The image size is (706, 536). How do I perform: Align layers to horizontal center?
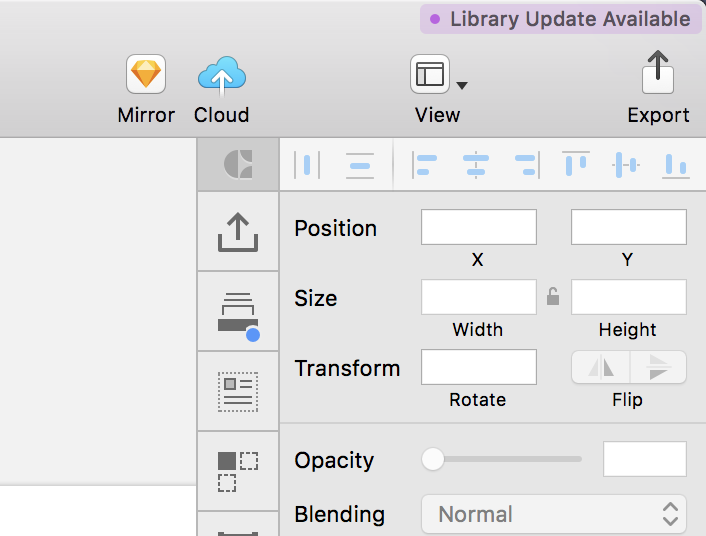coord(476,165)
